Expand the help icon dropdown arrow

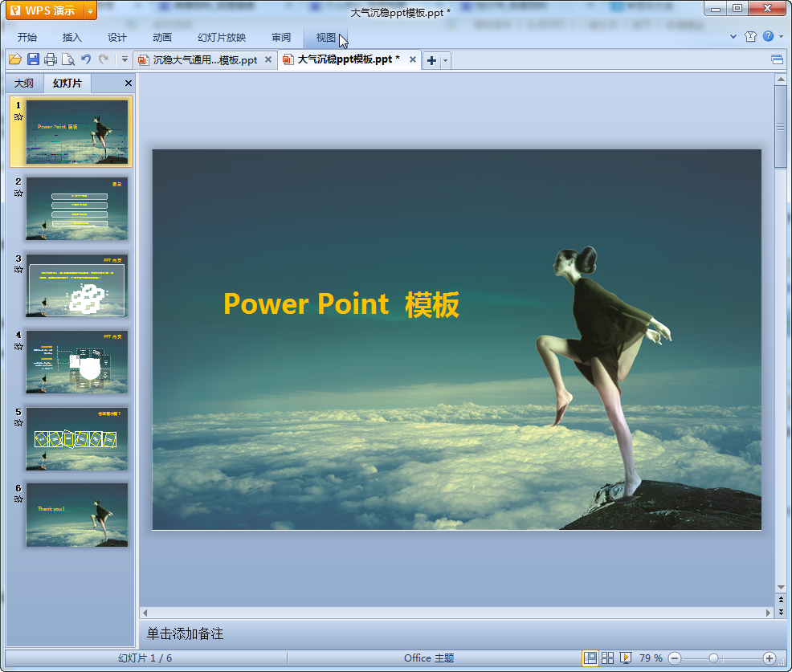tap(780, 36)
